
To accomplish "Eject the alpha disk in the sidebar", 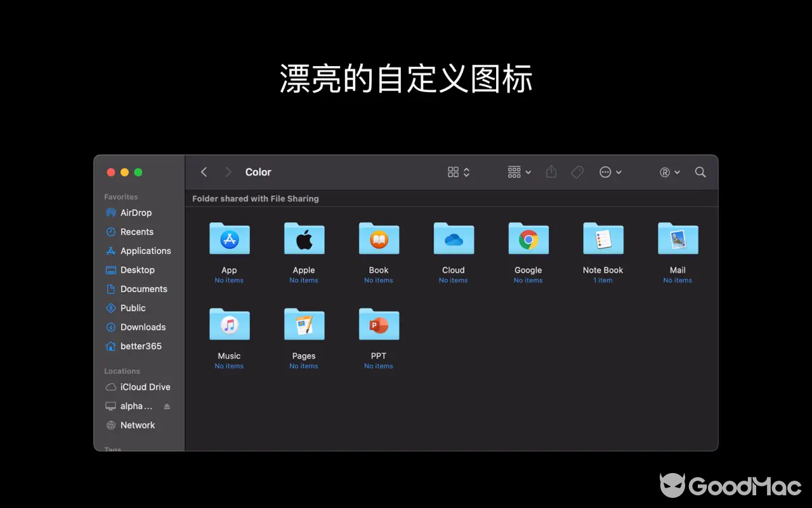I will (167, 406).
